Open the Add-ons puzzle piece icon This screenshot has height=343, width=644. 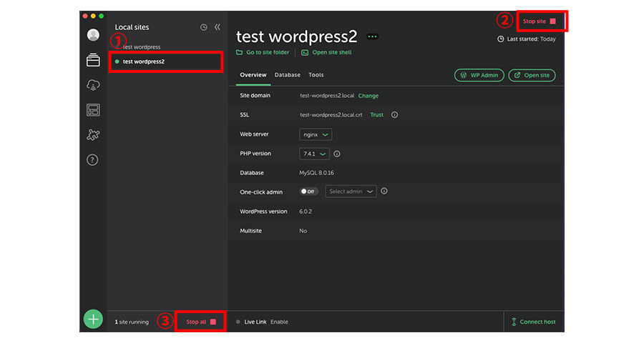[93, 134]
